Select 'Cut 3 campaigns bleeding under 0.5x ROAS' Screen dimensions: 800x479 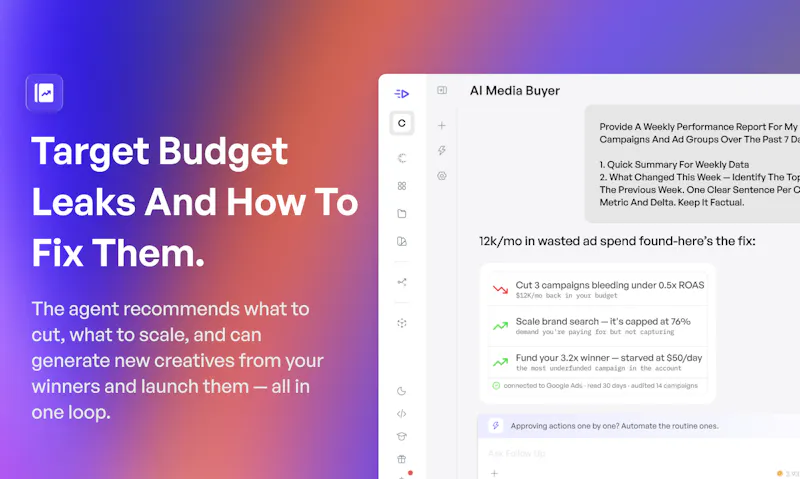(x=610, y=285)
